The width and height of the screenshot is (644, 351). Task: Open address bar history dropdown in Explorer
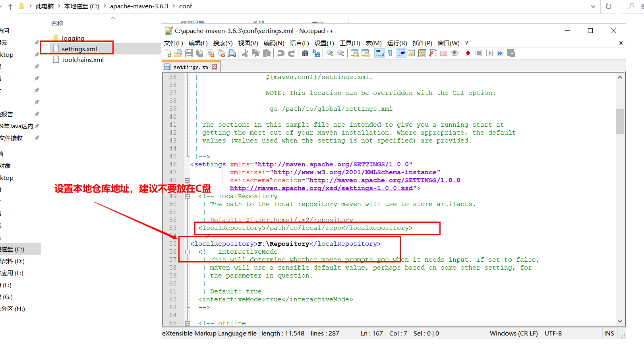point(593,6)
